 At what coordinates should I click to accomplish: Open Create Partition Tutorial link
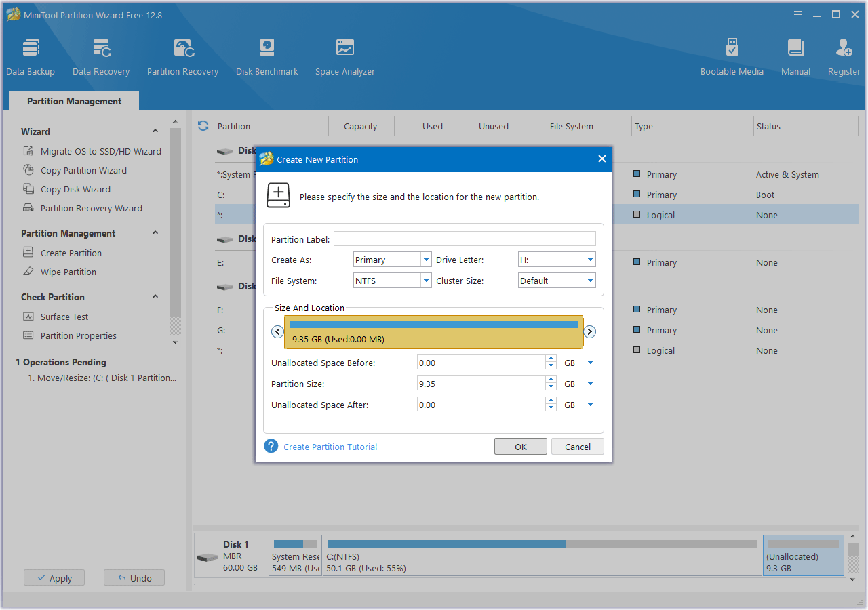[x=330, y=447]
